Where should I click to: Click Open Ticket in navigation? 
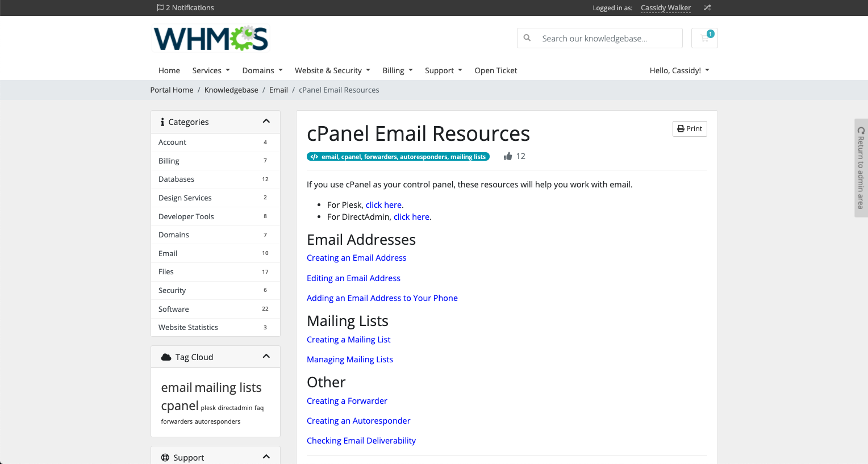pyautogui.click(x=496, y=70)
